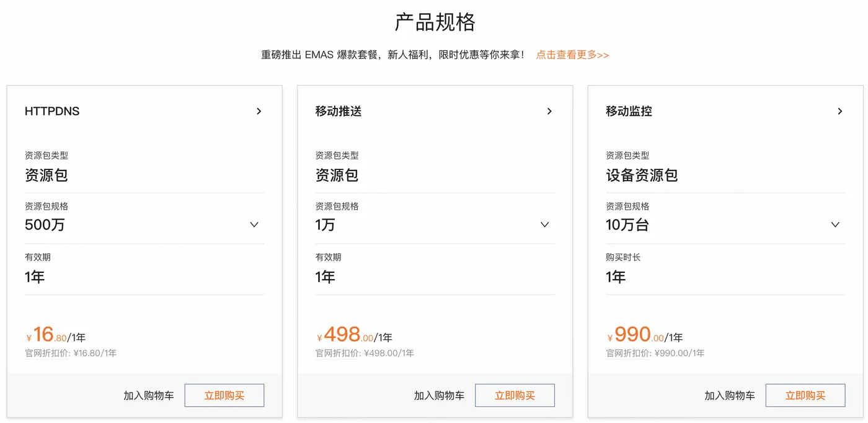This screenshot has height=423, width=868.
Task: Expand the 500万 resource pack spec dropdown
Action: pyautogui.click(x=254, y=225)
